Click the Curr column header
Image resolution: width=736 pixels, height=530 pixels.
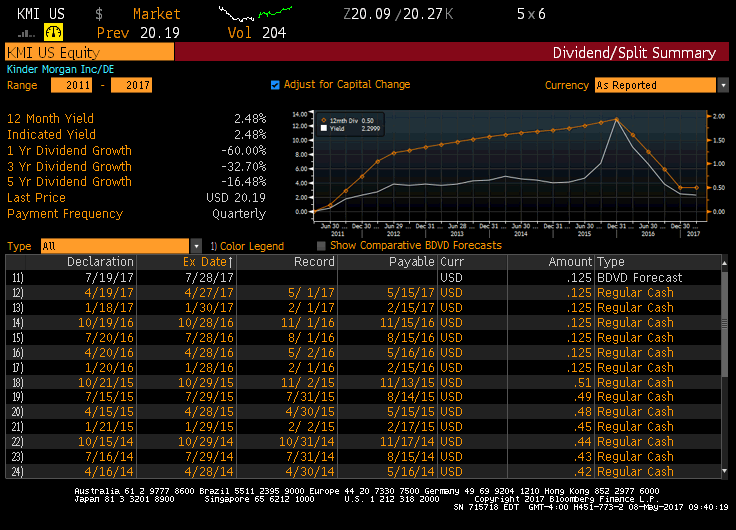tap(452, 261)
